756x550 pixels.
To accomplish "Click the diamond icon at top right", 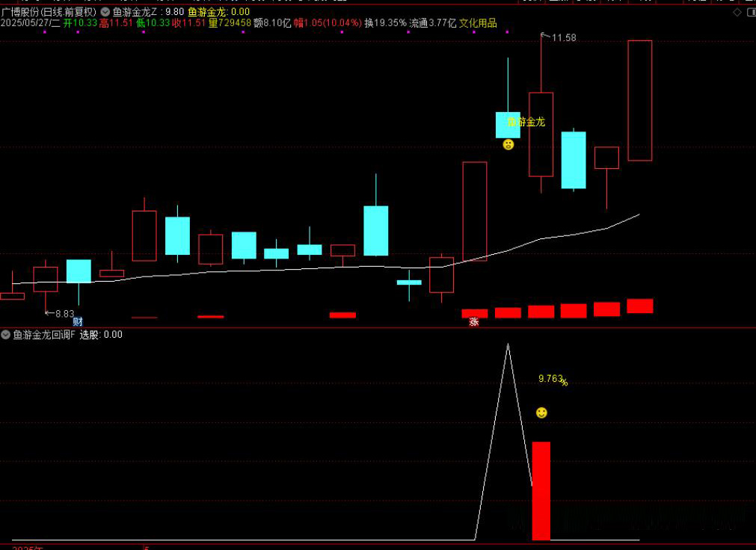I will tap(737, 13).
